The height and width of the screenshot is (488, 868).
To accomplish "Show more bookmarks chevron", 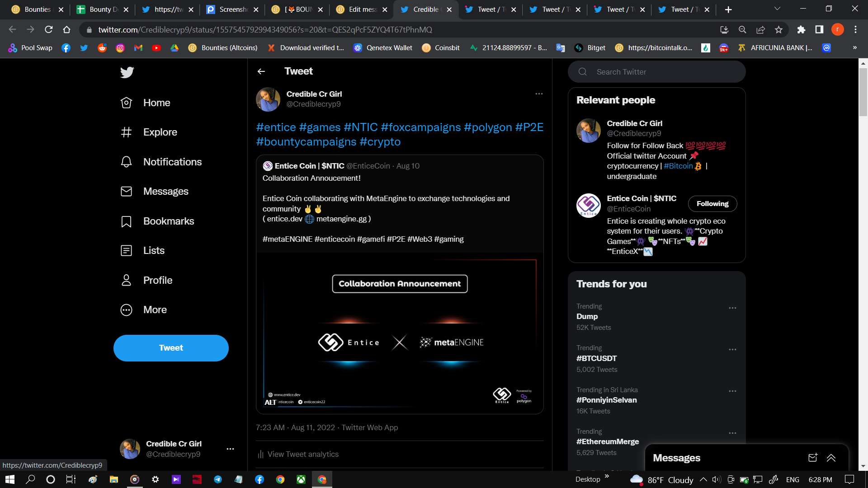I will pyautogui.click(x=855, y=48).
